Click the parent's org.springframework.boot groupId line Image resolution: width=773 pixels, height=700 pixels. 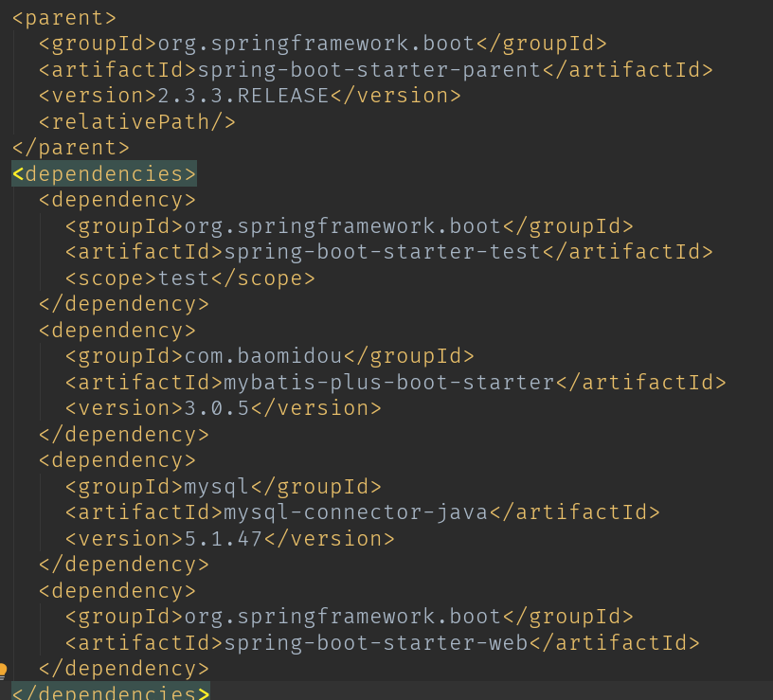pyautogui.click(x=323, y=44)
